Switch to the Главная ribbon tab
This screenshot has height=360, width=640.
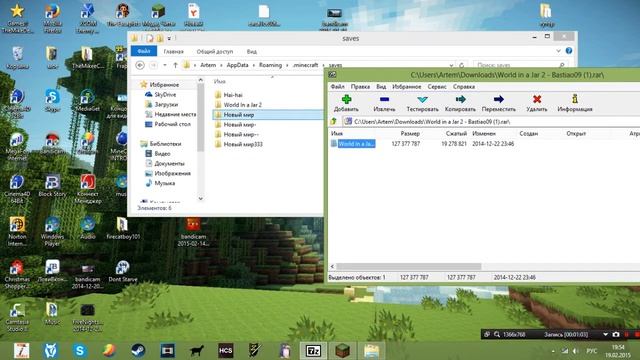pos(173,51)
